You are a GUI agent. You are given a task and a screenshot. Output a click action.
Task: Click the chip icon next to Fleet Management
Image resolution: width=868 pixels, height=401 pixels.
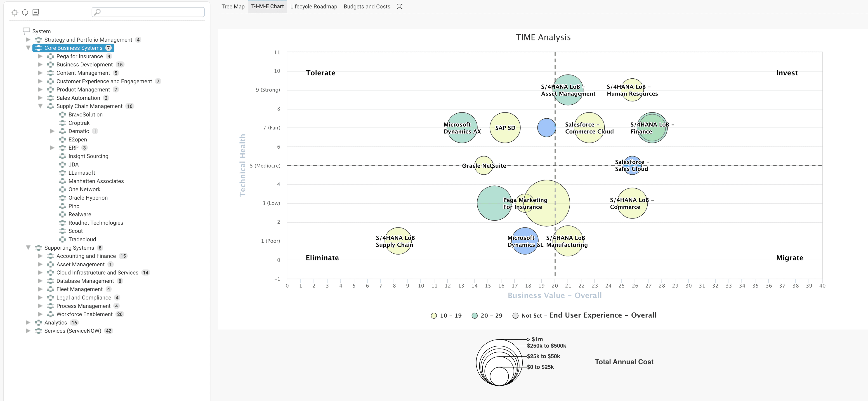51,289
